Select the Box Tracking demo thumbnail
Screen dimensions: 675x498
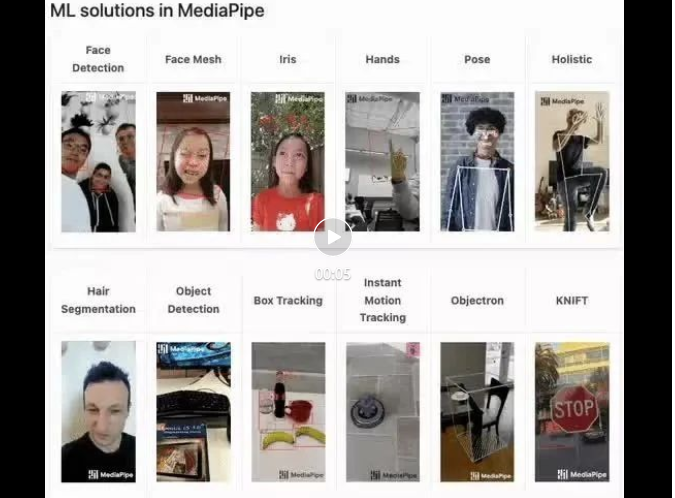click(288, 412)
